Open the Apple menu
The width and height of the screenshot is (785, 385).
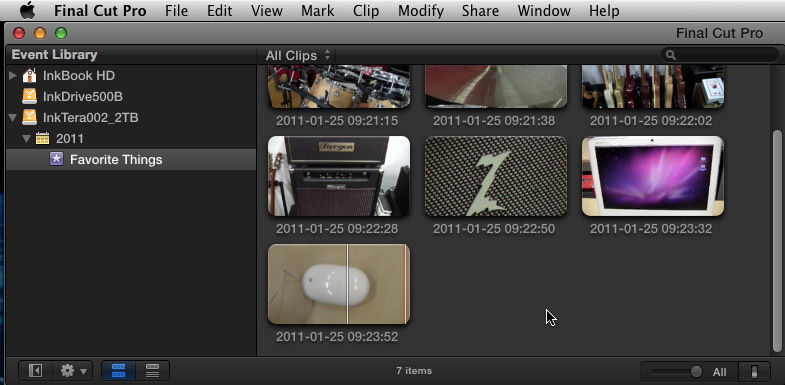click(x=28, y=10)
